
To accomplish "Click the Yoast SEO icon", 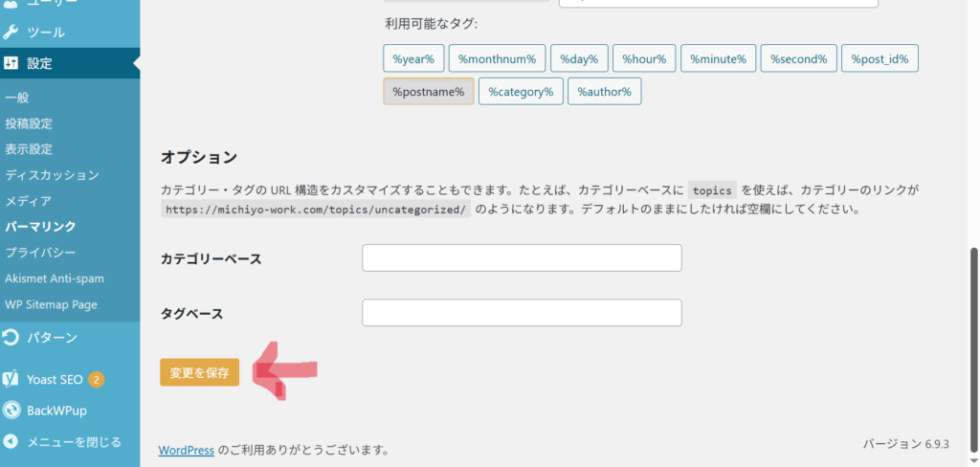I will [11, 379].
